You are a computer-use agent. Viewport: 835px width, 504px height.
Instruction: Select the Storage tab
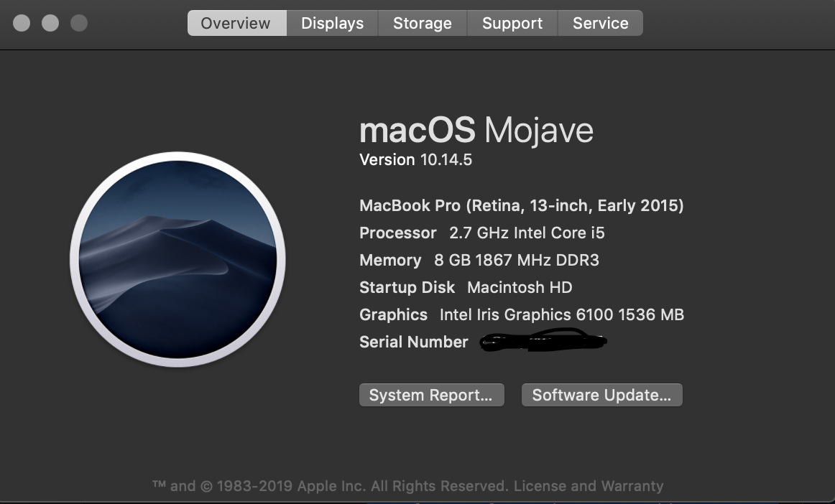(x=422, y=23)
